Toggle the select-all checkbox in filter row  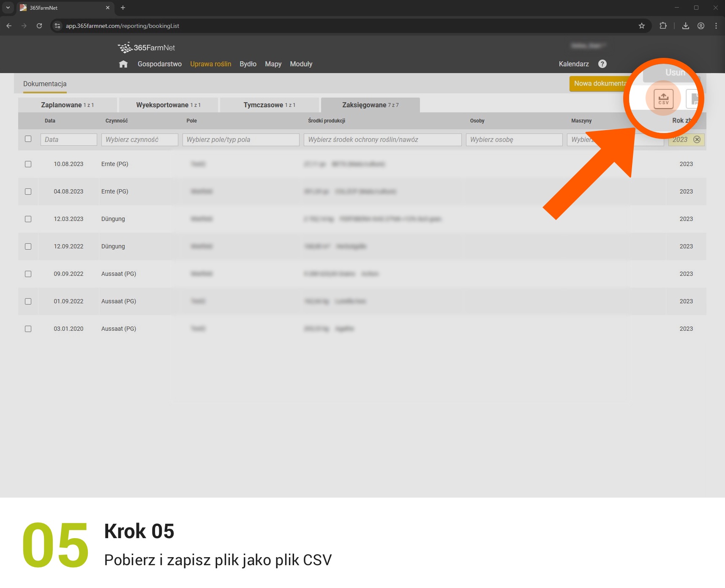point(28,139)
